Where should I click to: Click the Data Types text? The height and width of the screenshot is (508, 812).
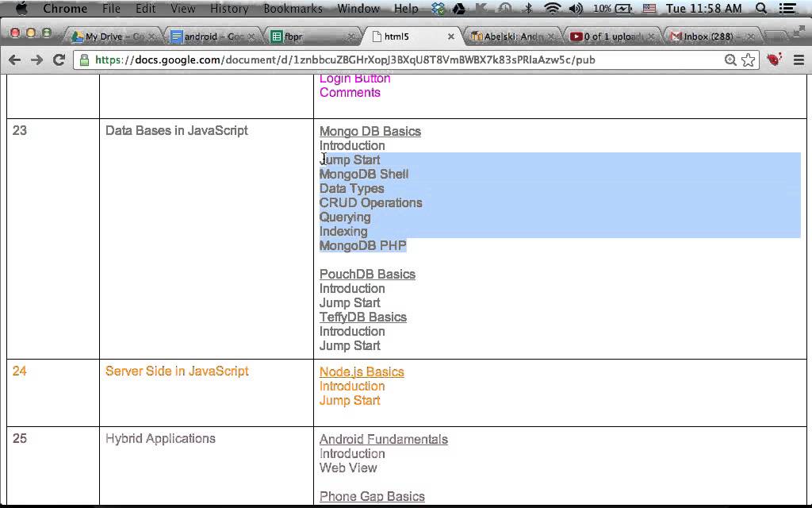(351, 189)
